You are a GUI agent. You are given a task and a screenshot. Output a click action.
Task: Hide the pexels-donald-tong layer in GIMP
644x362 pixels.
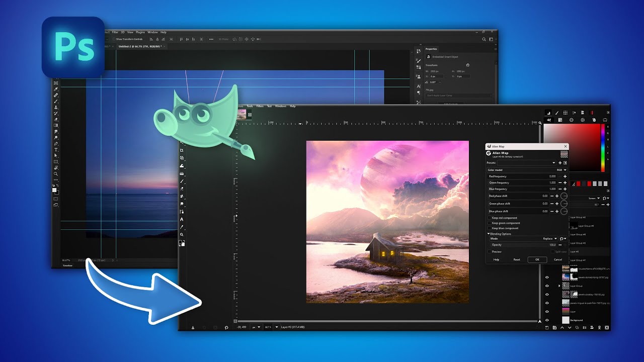point(547,278)
